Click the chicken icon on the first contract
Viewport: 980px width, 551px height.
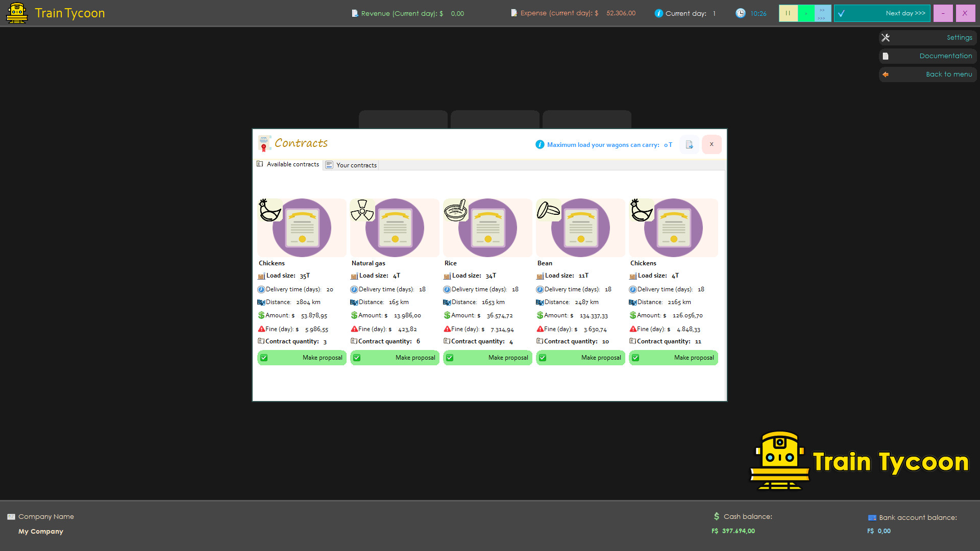[x=269, y=211]
